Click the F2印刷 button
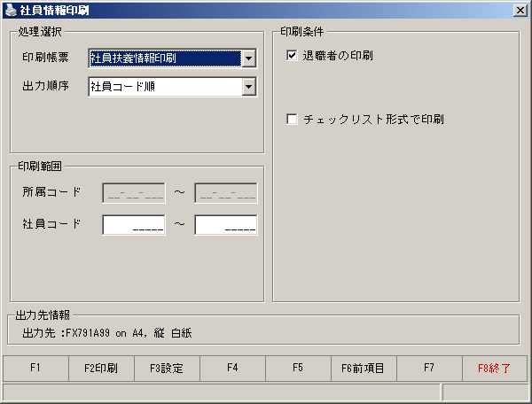This screenshot has width=532, height=404. click(x=101, y=368)
